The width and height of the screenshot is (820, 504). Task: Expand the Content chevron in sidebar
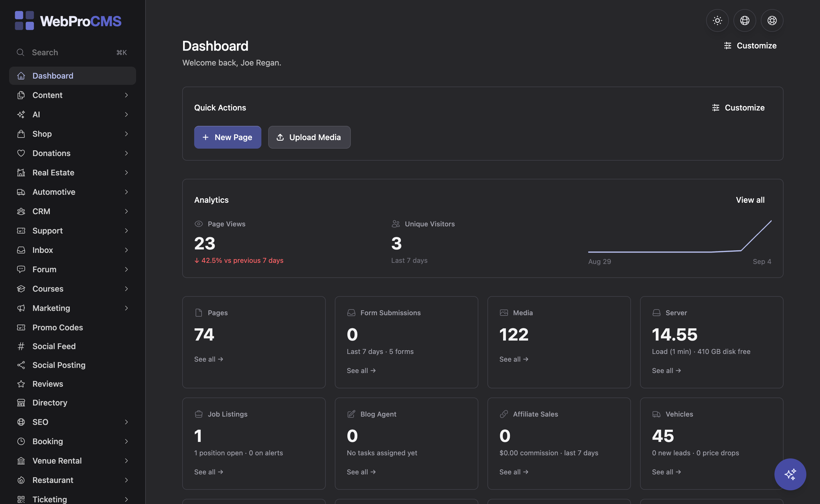tap(126, 95)
